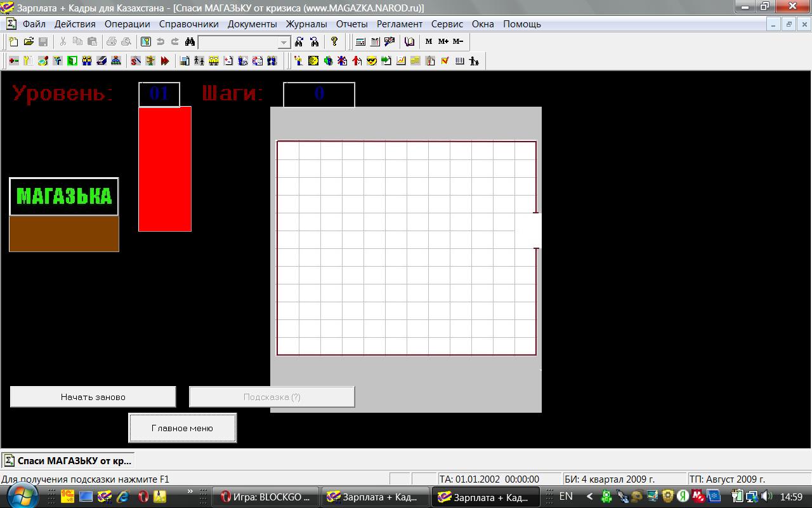
Task: Click the yellow smiley with sunglasses icon
Action: [x=371, y=61]
